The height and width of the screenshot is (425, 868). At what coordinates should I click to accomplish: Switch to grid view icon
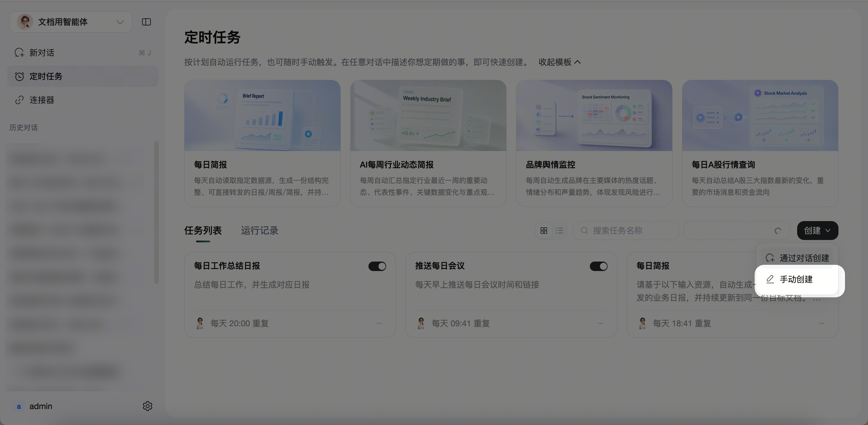[544, 230]
